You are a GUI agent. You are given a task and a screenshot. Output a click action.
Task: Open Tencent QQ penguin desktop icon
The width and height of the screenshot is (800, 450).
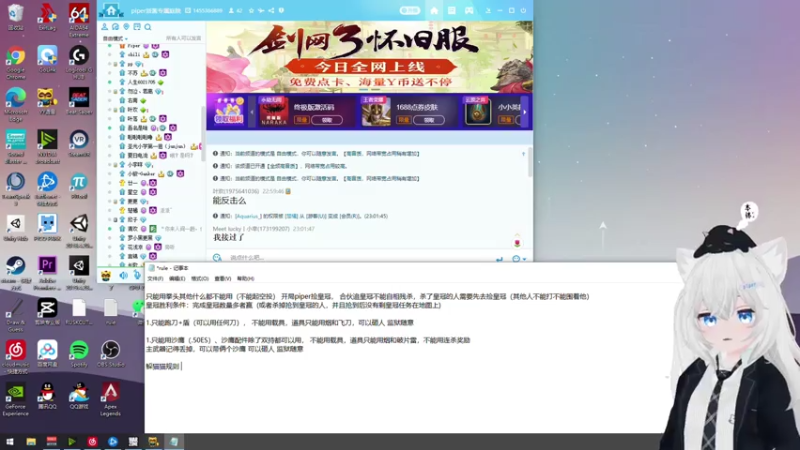[x=47, y=396]
